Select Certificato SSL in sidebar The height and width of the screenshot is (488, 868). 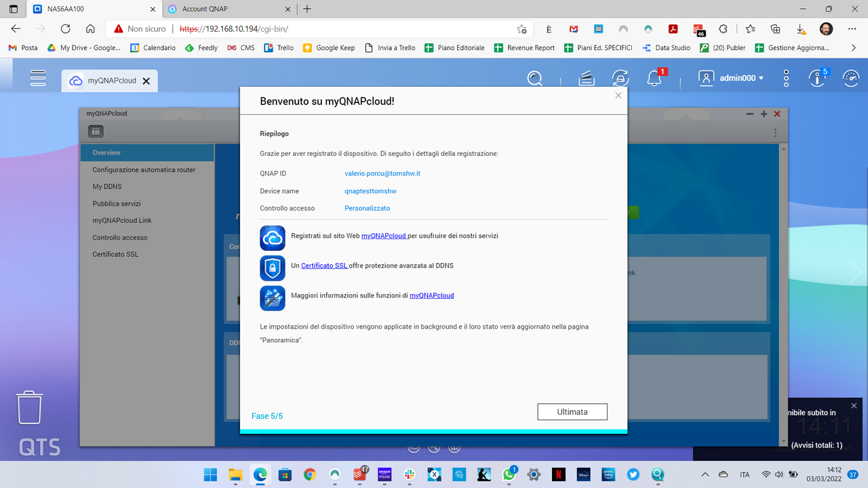(x=147, y=254)
